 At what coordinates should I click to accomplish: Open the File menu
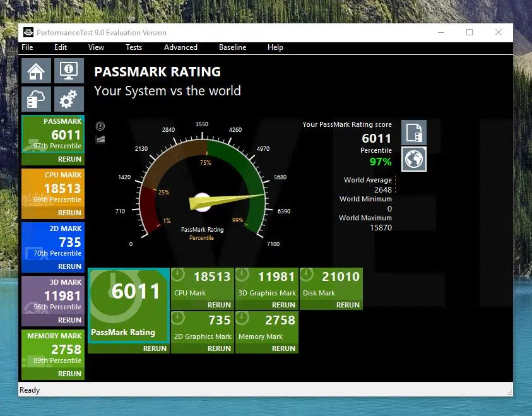pyautogui.click(x=27, y=47)
